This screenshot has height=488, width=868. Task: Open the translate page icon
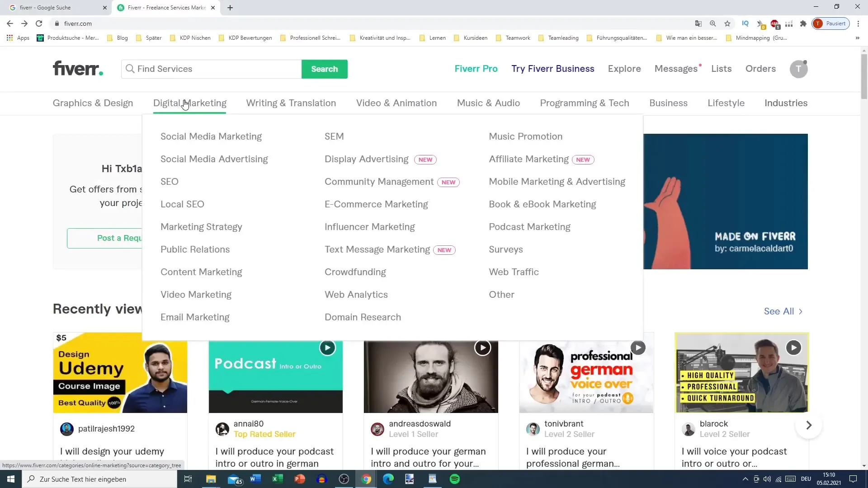coord(698,23)
